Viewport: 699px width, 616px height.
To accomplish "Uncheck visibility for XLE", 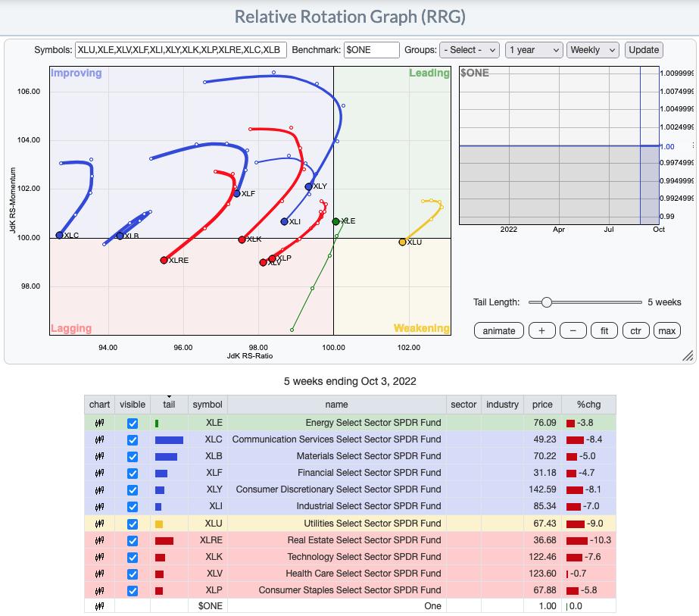I will click(133, 424).
